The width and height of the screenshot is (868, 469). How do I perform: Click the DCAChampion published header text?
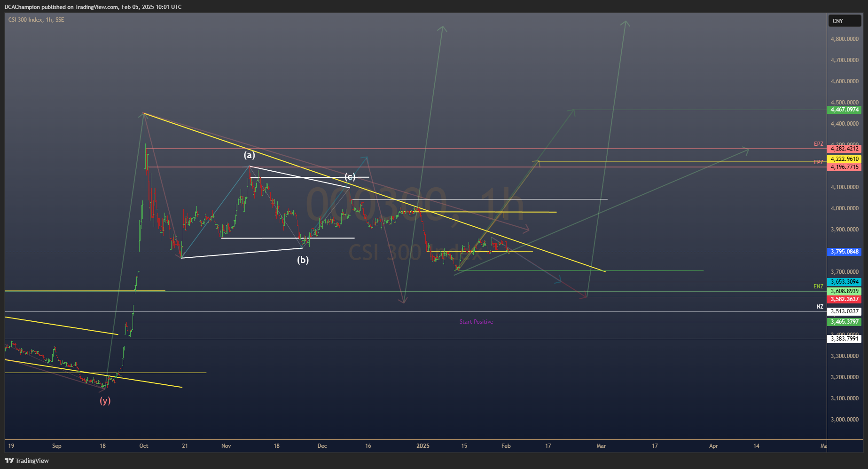click(x=93, y=7)
